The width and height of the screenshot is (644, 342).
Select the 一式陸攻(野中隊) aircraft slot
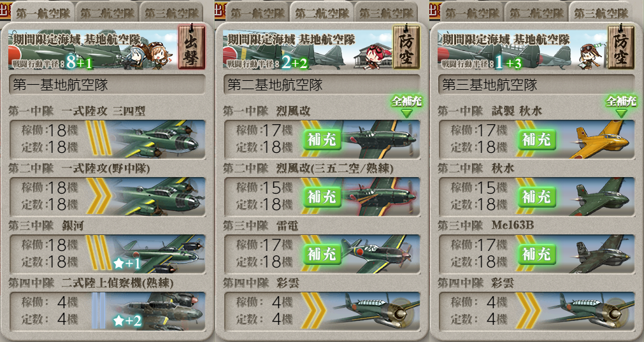click(x=107, y=197)
